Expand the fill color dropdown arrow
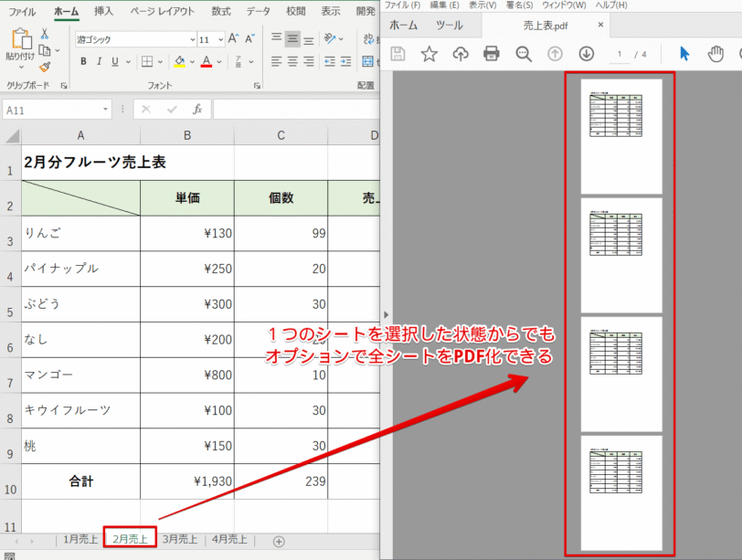The height and width of the screenshot is (560, 742). (x=190, y=60)
